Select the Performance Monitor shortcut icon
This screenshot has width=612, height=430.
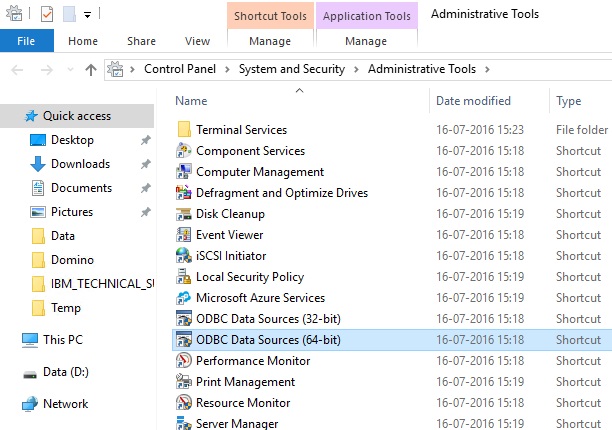coord(184,361)
